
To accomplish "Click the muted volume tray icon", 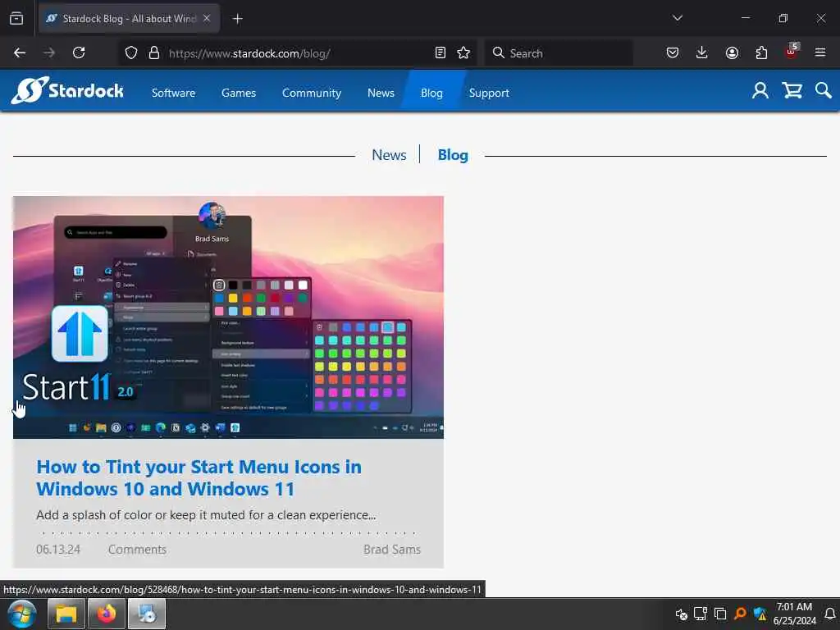I will coord(681,614).
